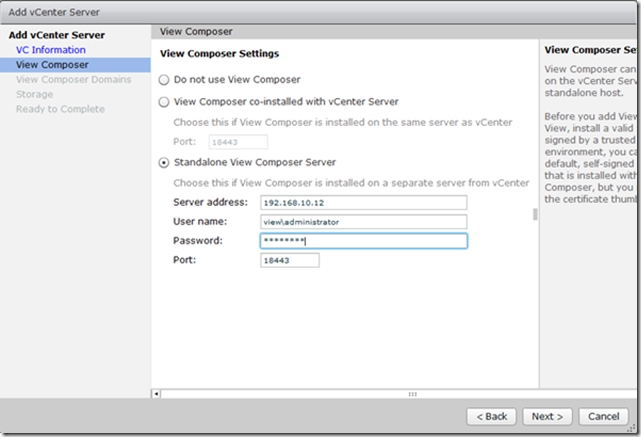Select Standalone View Composer Server radio button
The height and width of the screenshot is (437, 641).
click(x=164, y=163)
